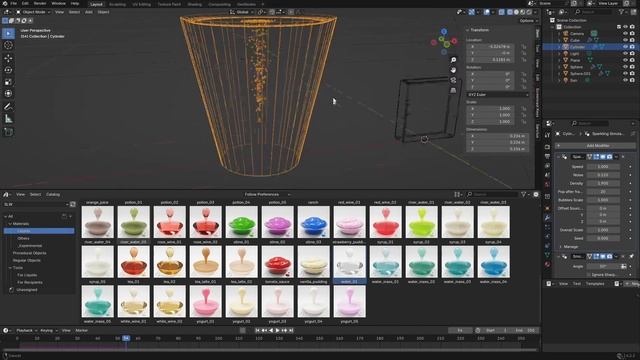Toggle camera view icon in viewport
Image resolution: width=640 pixels, height=360 pixels.
tap(453, 80)
